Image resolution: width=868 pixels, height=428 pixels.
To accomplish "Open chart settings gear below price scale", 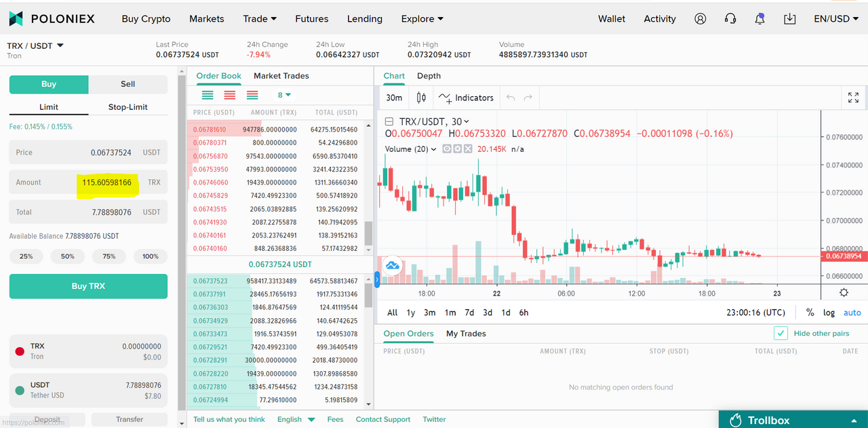I will pos(844,292).
